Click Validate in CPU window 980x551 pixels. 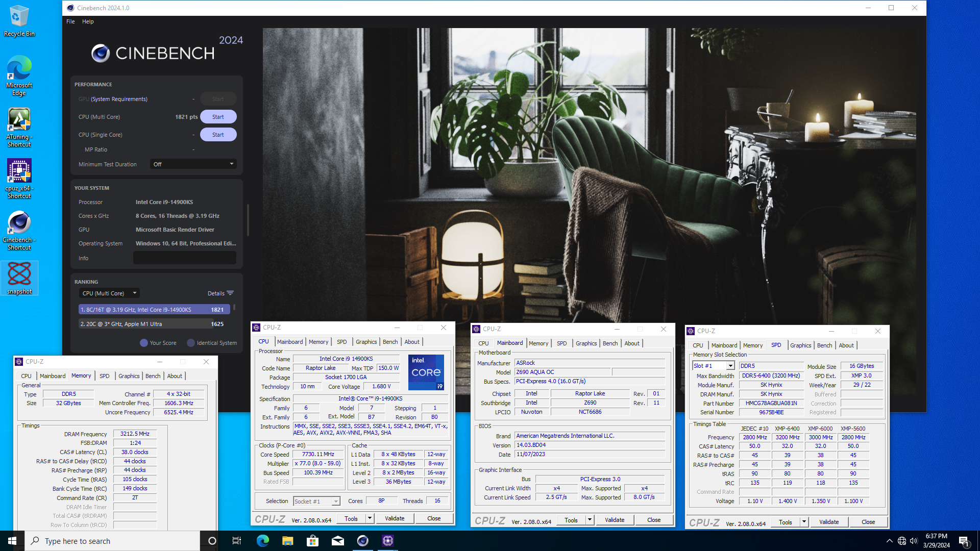(395, 518)
